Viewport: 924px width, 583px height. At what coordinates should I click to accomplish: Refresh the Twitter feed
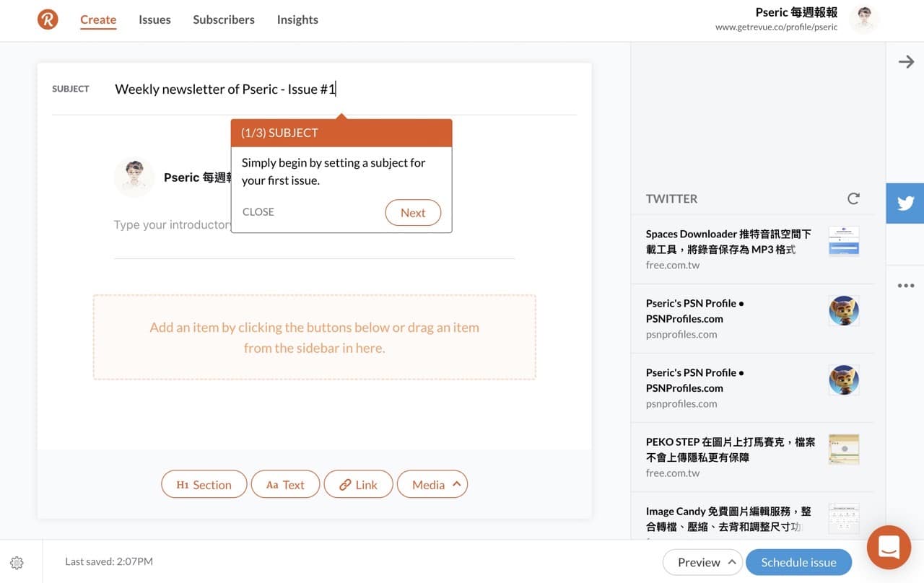(853, 198)
